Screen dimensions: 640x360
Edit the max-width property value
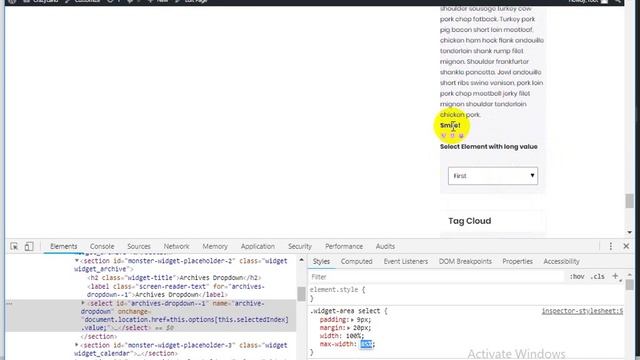[366, 344]
